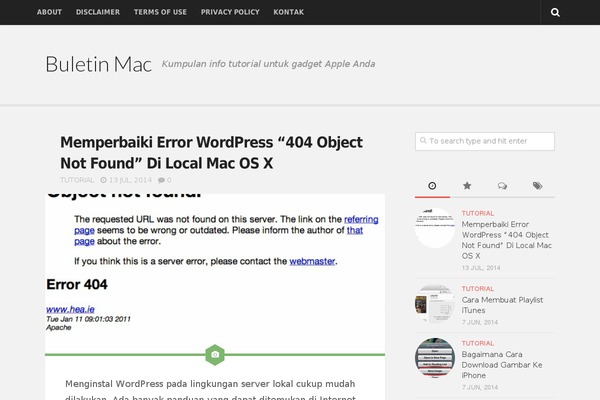Select the recent comments bubble tab
Image resolution: width=600 pixels, height=400 pixels.
coord(502,186)
